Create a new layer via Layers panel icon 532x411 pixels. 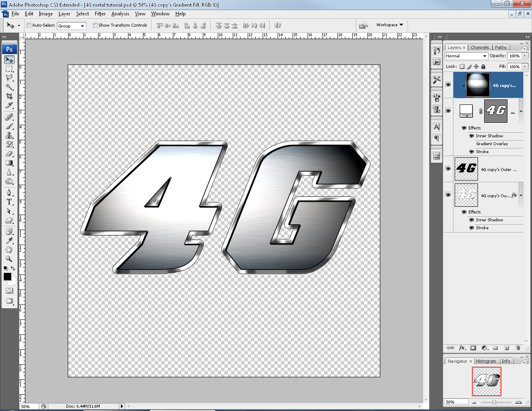[507, 348]
